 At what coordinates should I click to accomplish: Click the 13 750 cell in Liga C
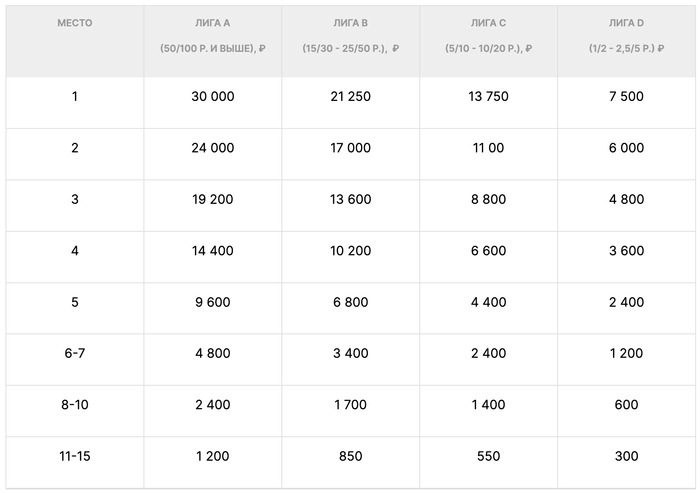pos(488,96)
